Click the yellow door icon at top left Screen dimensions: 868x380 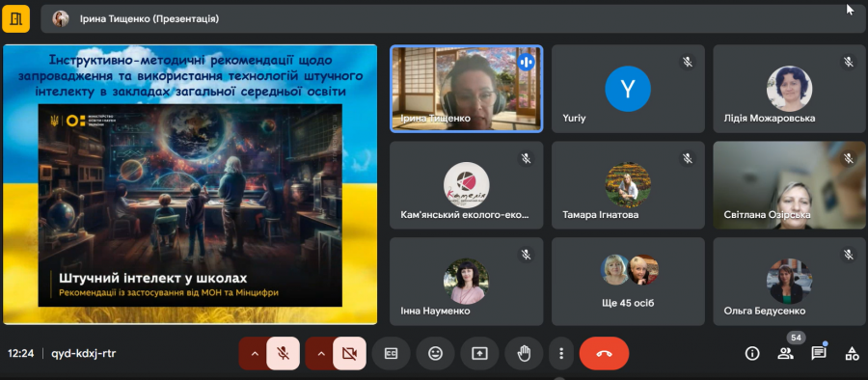point(16,19)
